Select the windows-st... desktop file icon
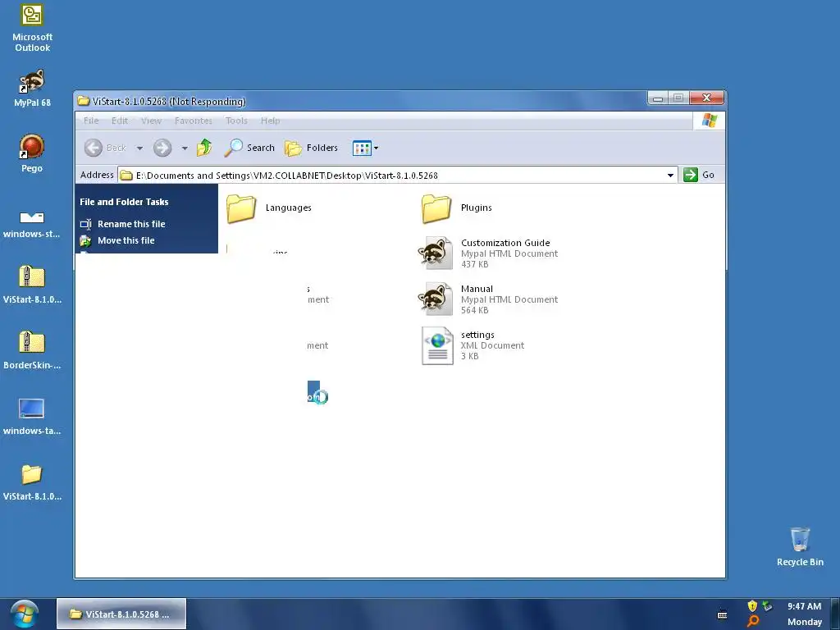The height and width of the screenshot is (630, 840). [x=32, y=224]
